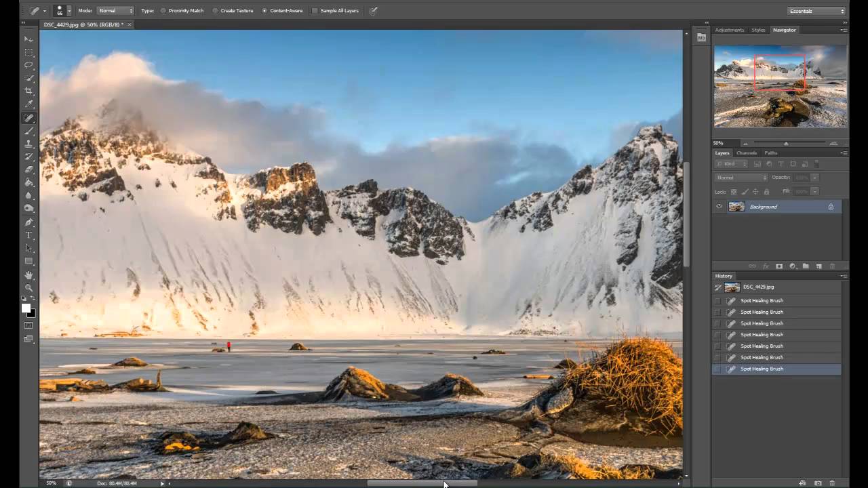Select the Rectangular Marquee tool
Image resolution: width=868 pixels, height=488 pixels.
point(28,52)
